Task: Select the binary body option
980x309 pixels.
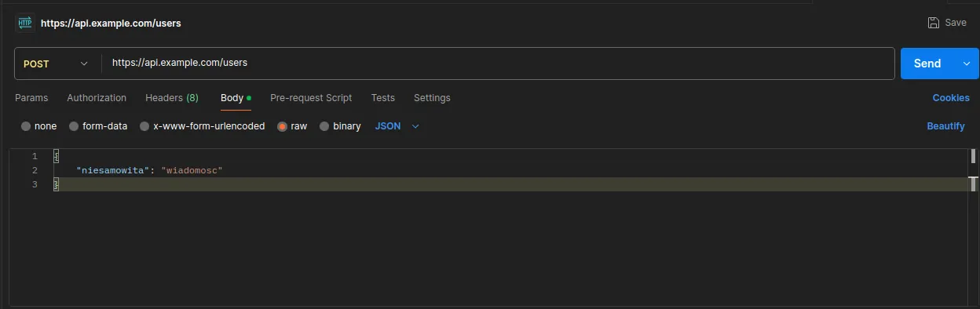Action: point(324,126)
